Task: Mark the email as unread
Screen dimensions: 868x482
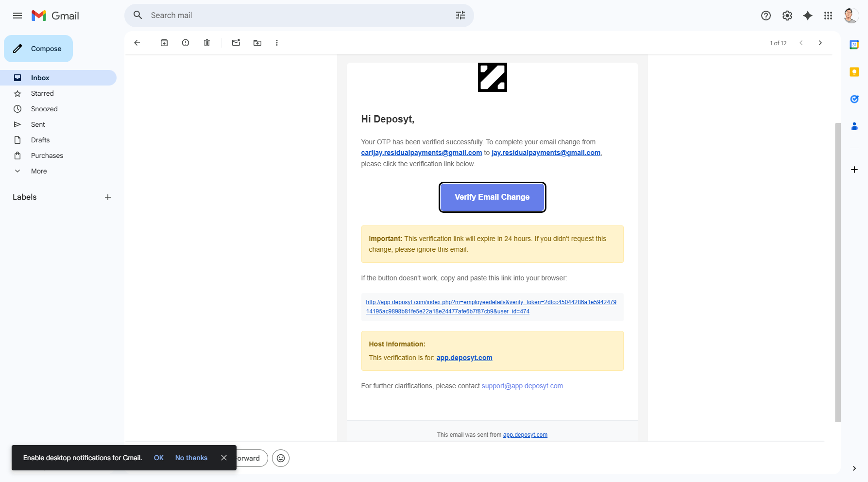Action: pyautogui.click(x=236, y=43)
